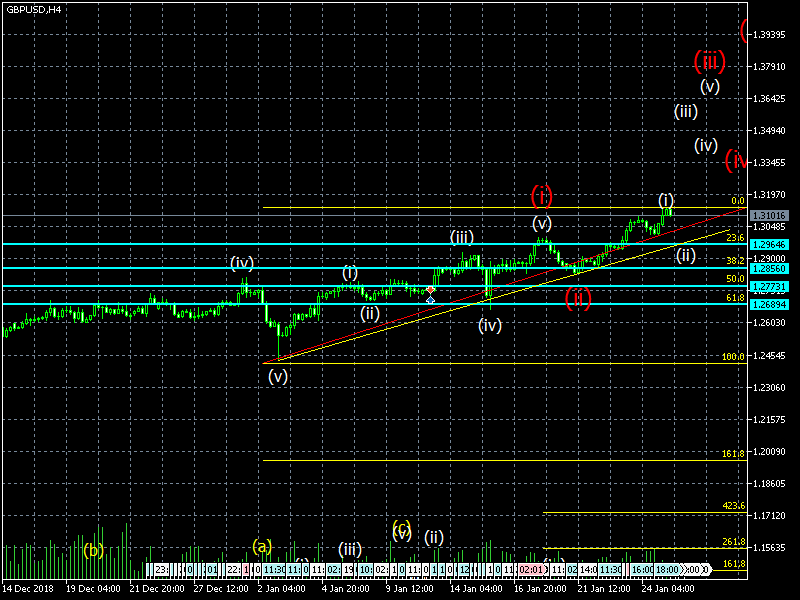Viewport: 800px width, 600px height.
Task: Click the 0.0 Fibonacci level label
Action: [x=738, y=201]
